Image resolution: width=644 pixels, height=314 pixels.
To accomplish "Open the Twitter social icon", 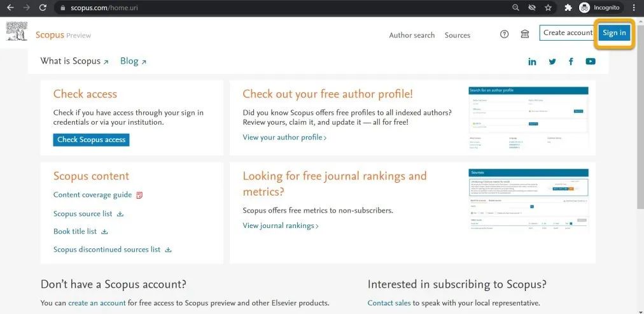I will click(x=552, y=62).
